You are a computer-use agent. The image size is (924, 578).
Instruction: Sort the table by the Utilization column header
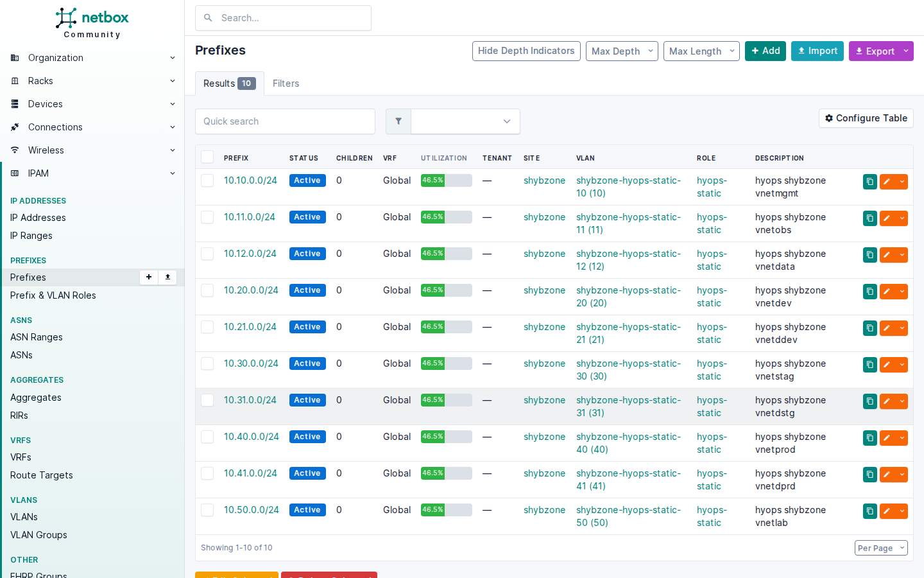tap(444, 158)
